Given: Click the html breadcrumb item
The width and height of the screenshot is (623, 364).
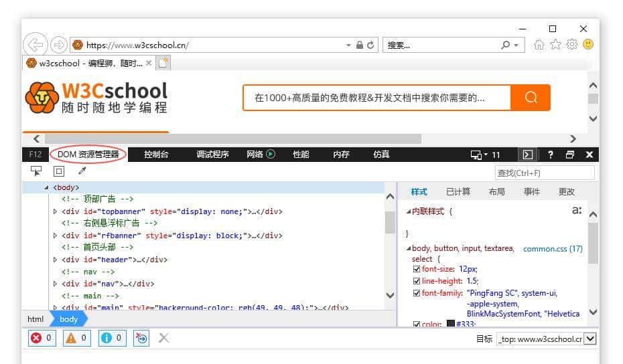Looking at the screenshot, I should [36, 319].
